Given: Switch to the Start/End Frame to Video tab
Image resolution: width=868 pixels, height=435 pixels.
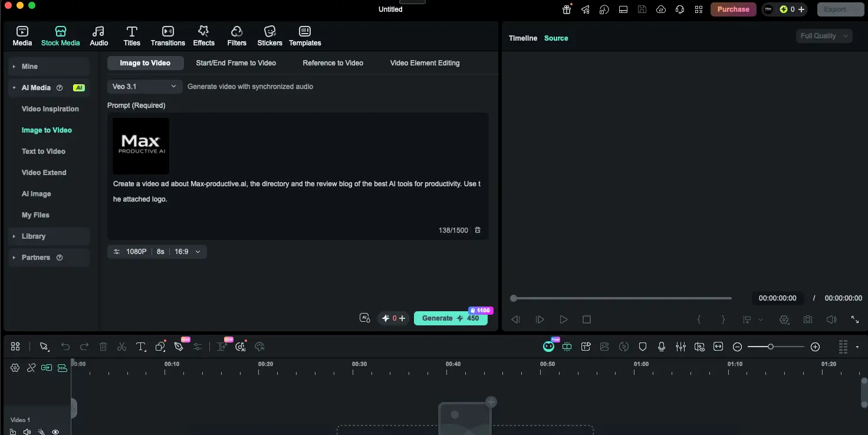Looking at the screenshot, I should pos(236,63).
